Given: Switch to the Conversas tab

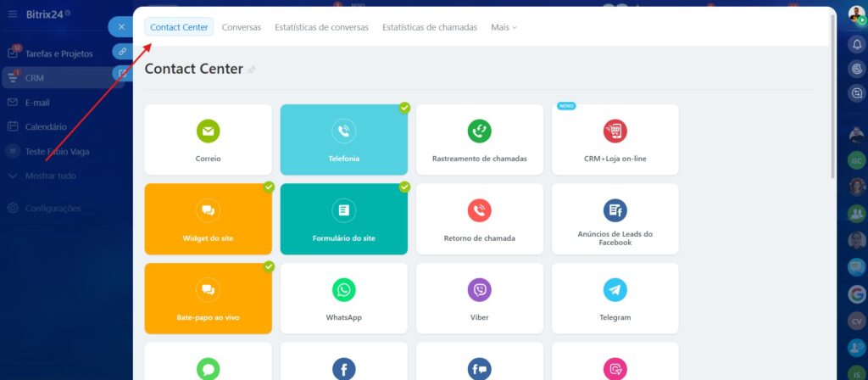Looking at the screenshot, I should click(242, 27).
